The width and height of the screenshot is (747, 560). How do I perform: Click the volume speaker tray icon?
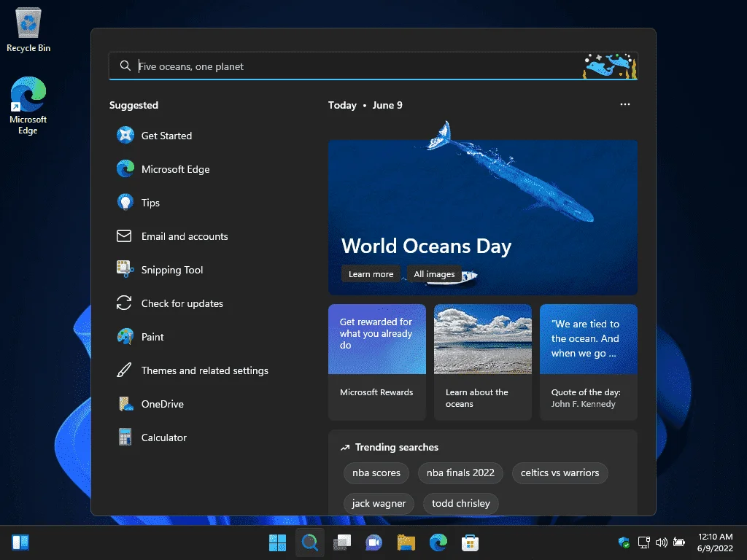click(x=661, y=542)
